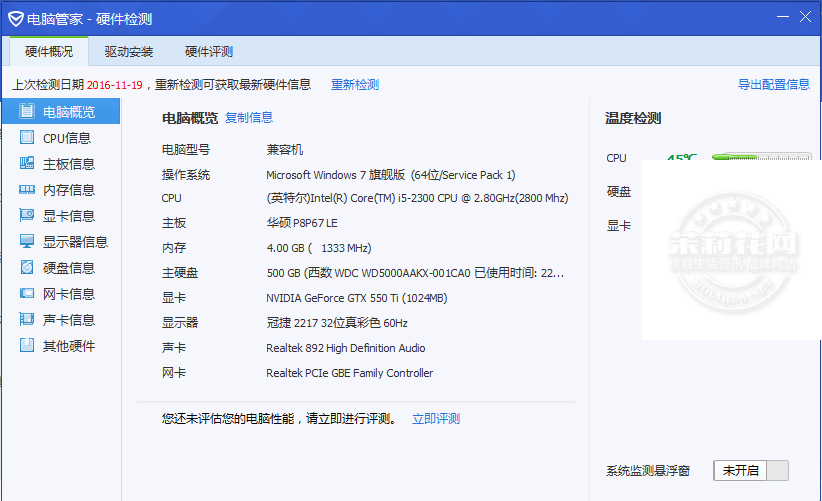Click the 内存信息 memory stick icon

(27, 189)
